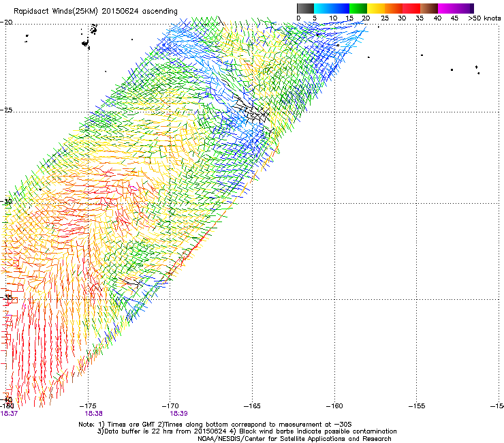This screenshot has height=443, width=504.
Task: Click the -175 longitude axis label
Action: tap(88, 406)
